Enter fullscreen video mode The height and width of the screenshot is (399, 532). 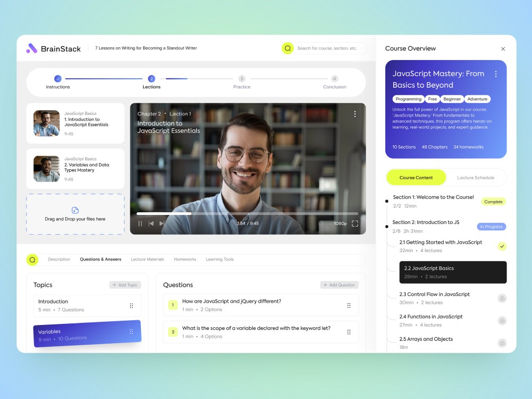pos(355,223)
